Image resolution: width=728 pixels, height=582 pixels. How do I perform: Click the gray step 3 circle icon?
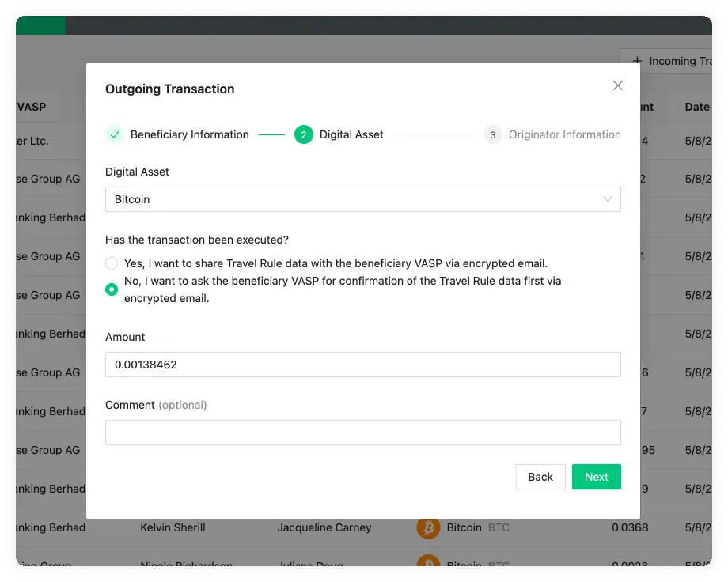point(492,134)
